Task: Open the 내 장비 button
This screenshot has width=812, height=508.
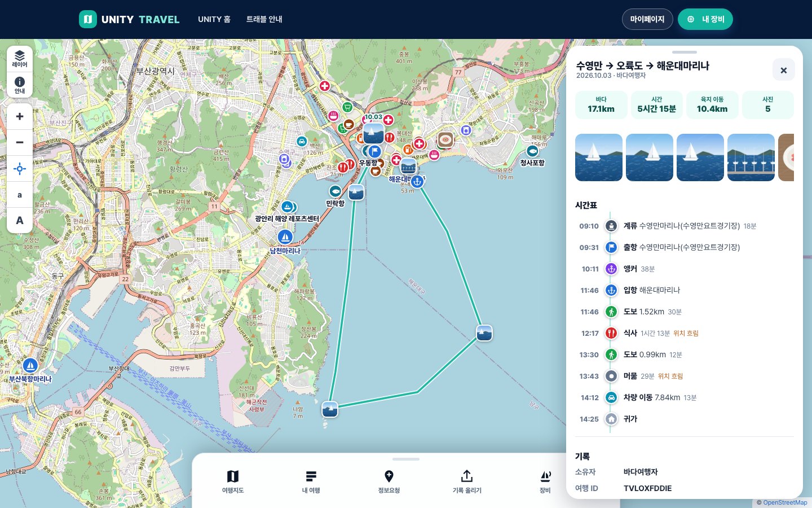Action: [x=705, y=19]
